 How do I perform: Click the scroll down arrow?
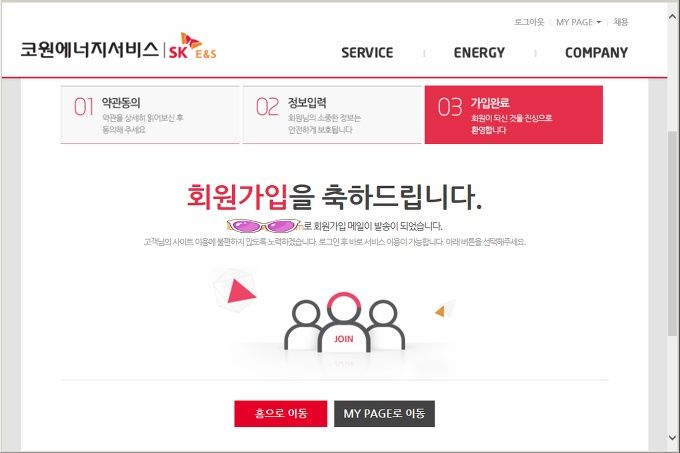(x=673, y=437)
